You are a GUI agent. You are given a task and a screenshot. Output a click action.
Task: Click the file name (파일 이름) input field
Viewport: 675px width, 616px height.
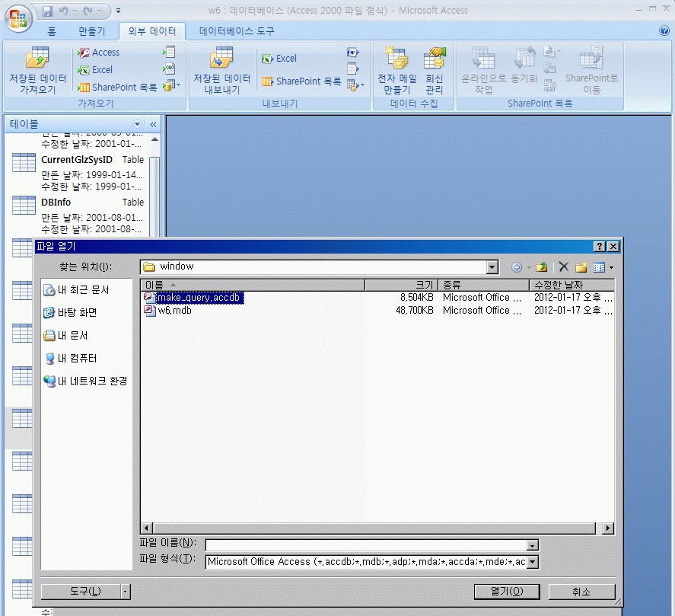[x=365, y=544]
